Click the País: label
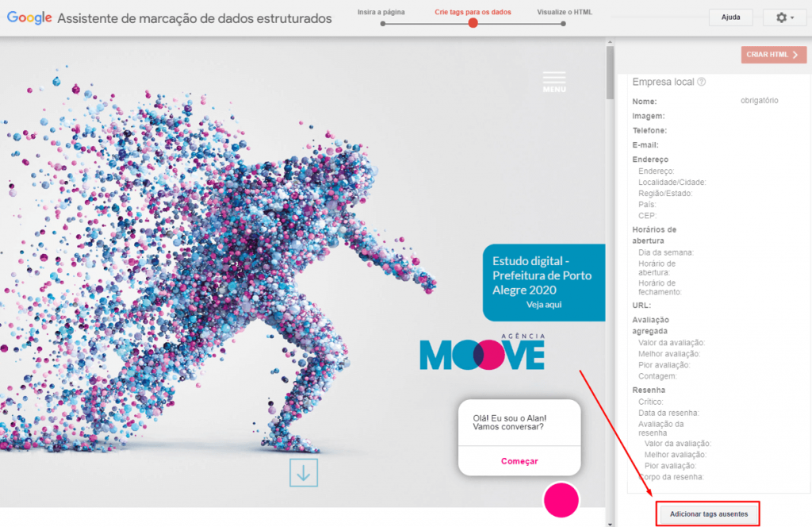812x527 pixels. tap(647, 205)
